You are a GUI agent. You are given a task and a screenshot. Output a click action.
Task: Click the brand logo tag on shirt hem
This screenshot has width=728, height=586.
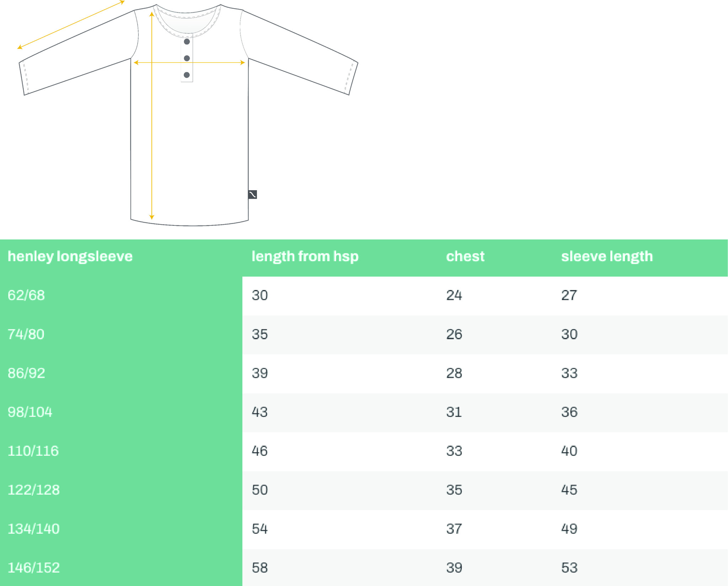[x=252, y=195]
